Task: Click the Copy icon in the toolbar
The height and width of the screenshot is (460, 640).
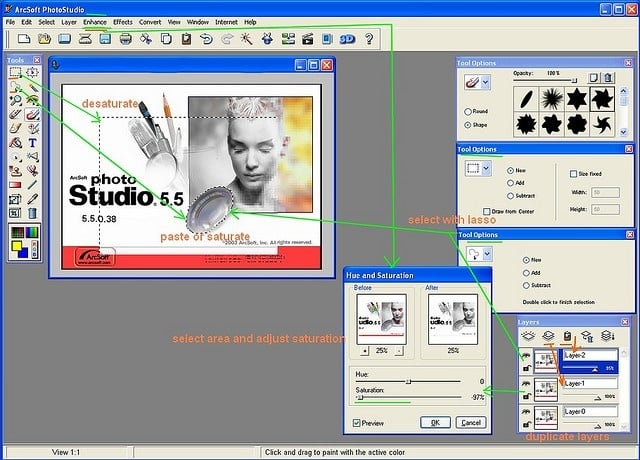Action: (166, 39)
